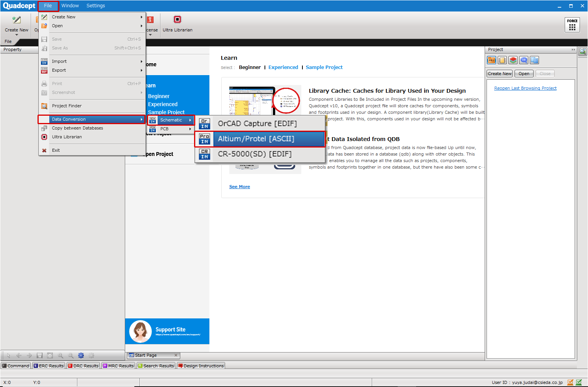Open the FORCE apps grid button

[572, 25]
